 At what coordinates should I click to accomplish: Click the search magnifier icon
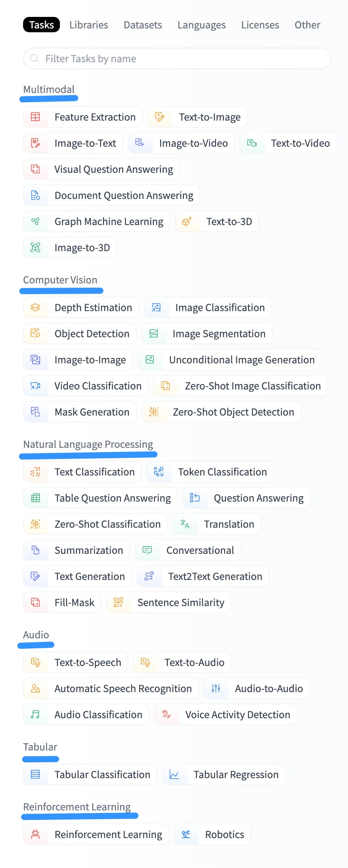coord(35,59)
